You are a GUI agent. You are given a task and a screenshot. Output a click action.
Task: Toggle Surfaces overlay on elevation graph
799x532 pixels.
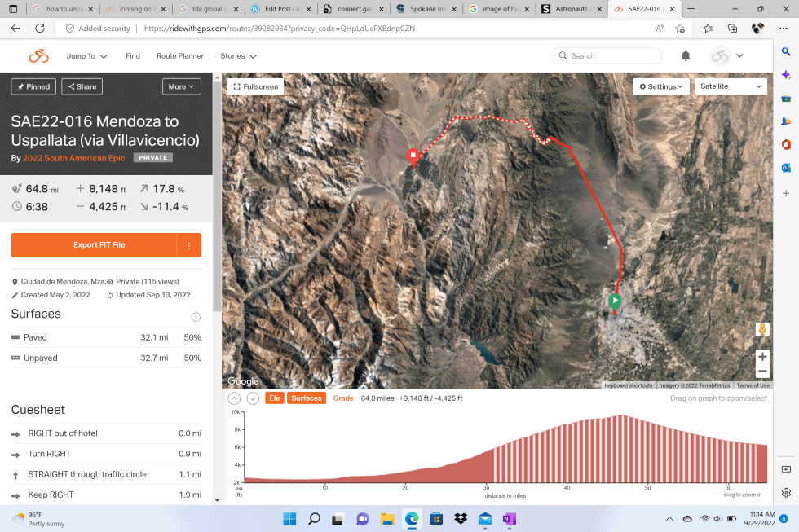click(x=307, y=398)
